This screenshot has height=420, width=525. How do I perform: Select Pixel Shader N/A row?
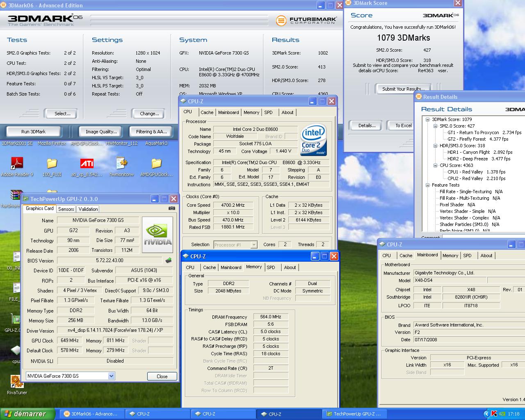click(457, 205)
